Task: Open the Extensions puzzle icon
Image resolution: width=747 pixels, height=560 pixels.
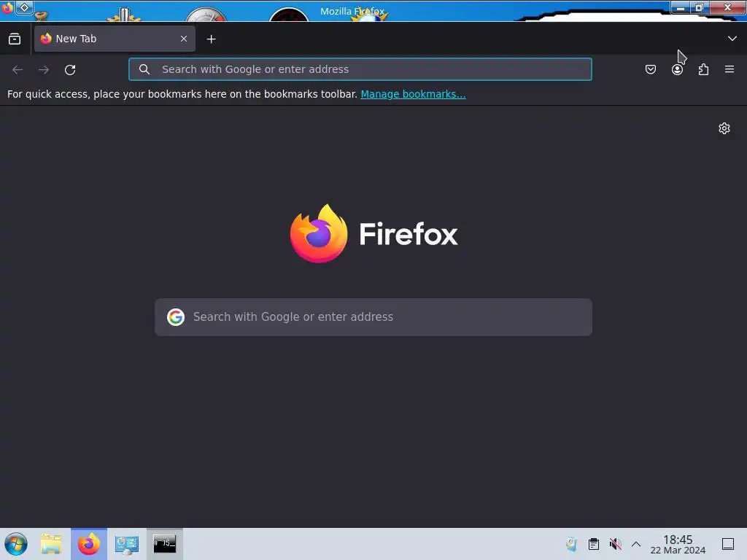Action: coord(703,69)
